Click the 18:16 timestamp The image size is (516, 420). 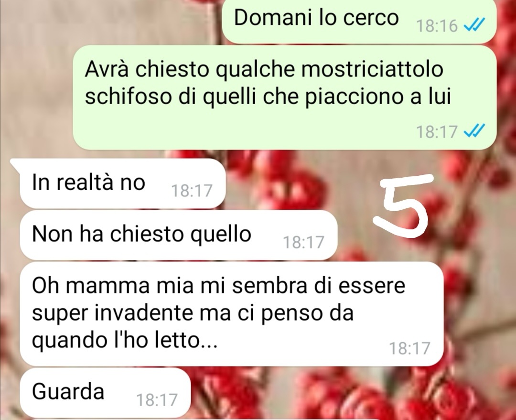click(437, 26)
